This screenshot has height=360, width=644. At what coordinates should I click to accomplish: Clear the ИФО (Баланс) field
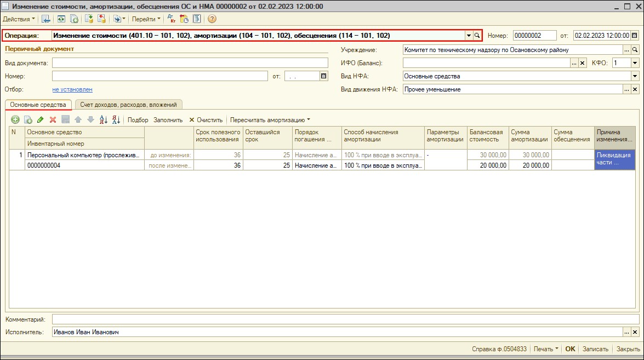(583, 63)
